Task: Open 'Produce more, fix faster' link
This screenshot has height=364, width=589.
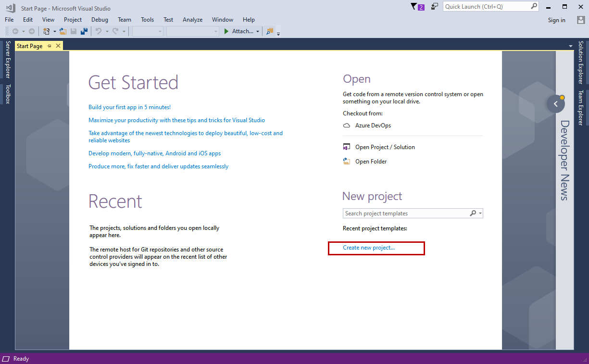Action: point(159,166)
